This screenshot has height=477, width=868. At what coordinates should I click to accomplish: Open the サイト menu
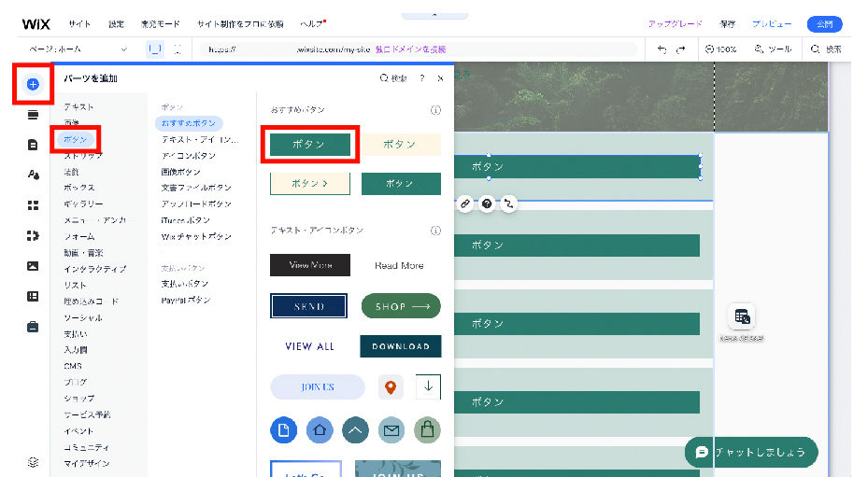(x=79, y=23)
